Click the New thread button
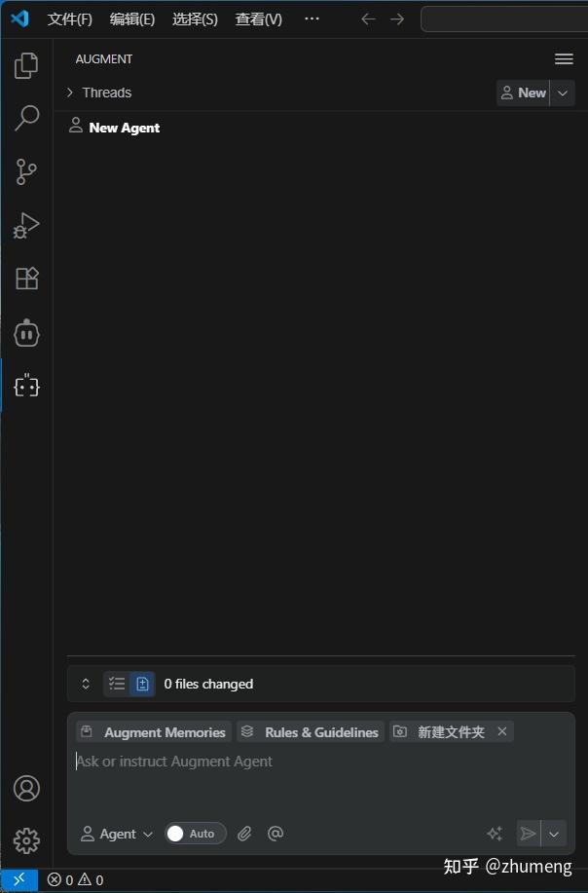This screenshot has height=893, width=588. click(523, 93)
